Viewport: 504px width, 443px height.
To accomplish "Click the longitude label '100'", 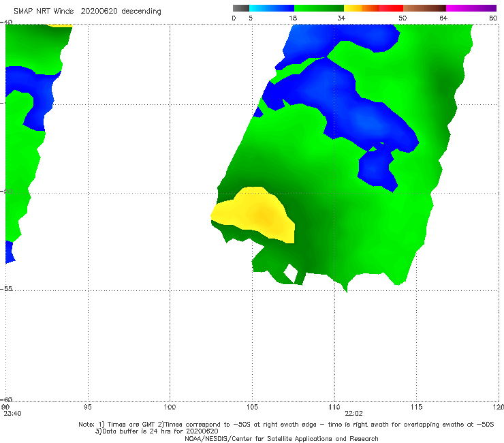I will click(170, 407).
